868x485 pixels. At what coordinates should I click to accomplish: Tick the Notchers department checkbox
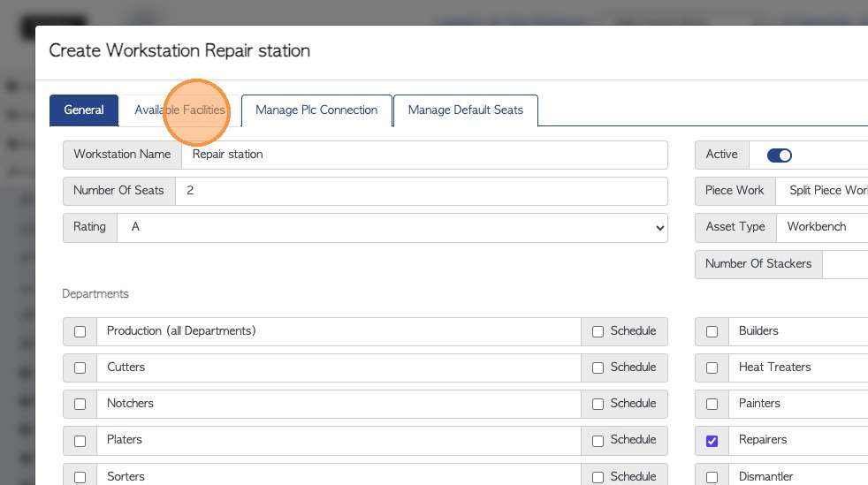click(x=80, y=405)
